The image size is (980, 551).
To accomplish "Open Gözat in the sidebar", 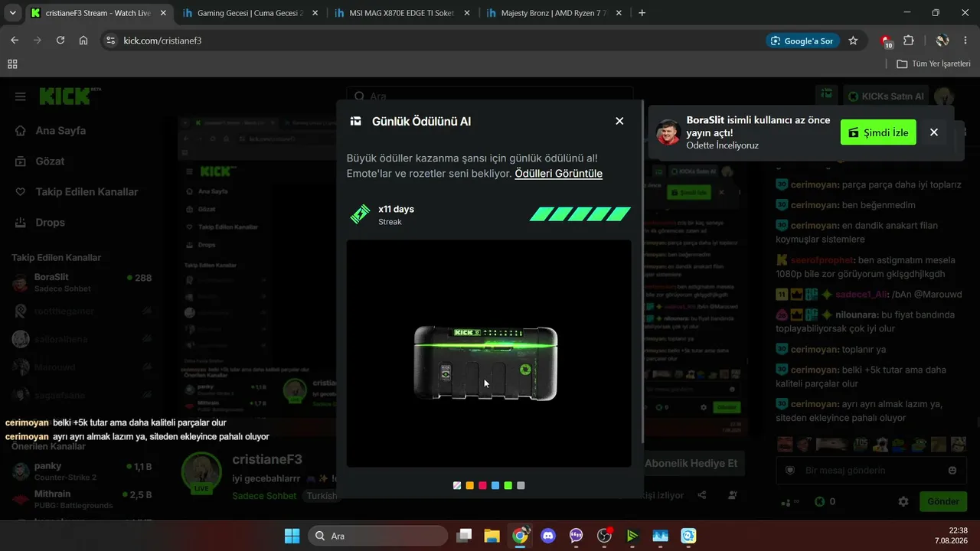I will coord(40,161).
